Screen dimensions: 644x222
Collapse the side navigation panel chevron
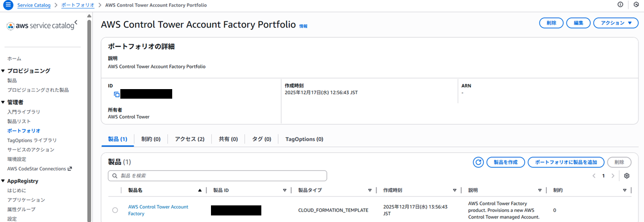pyautogui.click(x=76, y=23)
